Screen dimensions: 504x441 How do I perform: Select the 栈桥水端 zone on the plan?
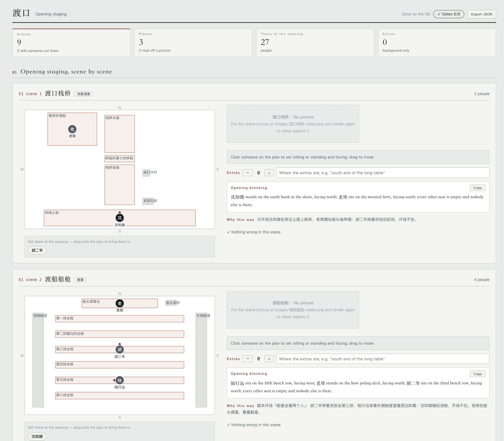tap(120, 134)
